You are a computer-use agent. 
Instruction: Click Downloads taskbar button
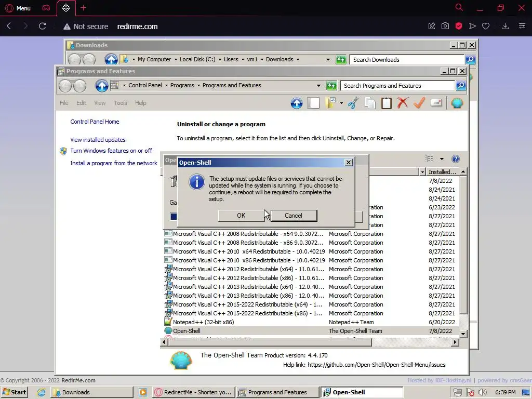pyautogui.click(x=92, y=392)
